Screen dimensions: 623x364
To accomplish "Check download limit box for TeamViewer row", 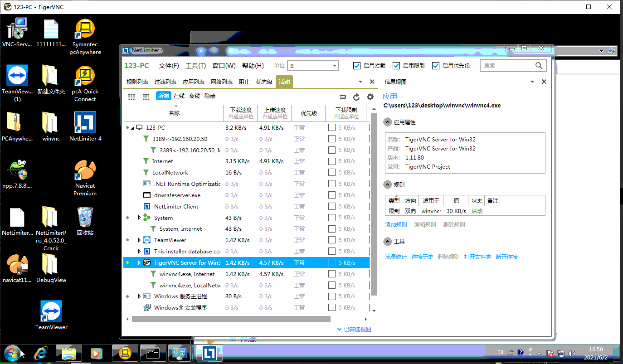I will [332, 240].
